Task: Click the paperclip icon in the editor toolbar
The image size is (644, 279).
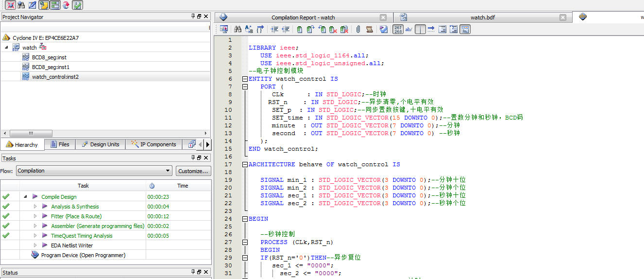Action: pos(358,30)
